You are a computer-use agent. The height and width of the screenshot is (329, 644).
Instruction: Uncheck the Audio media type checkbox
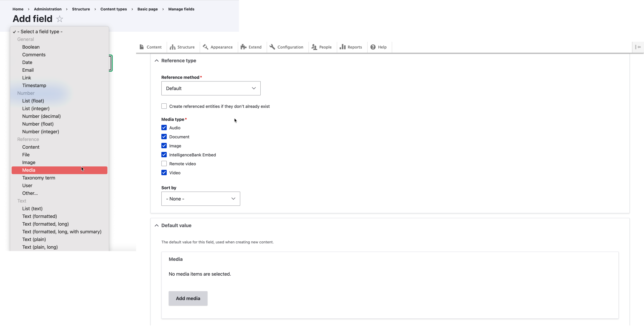click(164, 128)
